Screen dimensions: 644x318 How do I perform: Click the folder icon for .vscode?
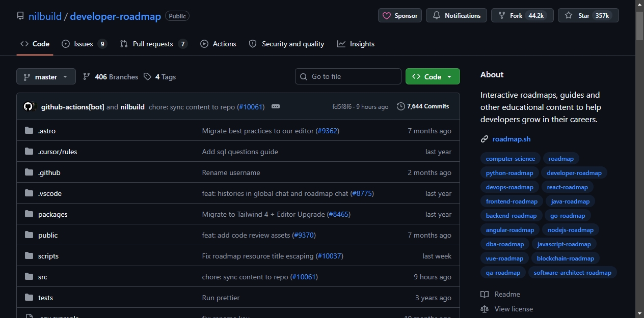click(29, 193)
